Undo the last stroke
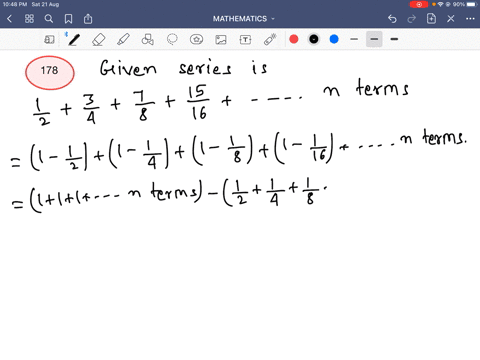Viewport: 480px width, 360px height. pyautogui.click(x=392, y=19)
